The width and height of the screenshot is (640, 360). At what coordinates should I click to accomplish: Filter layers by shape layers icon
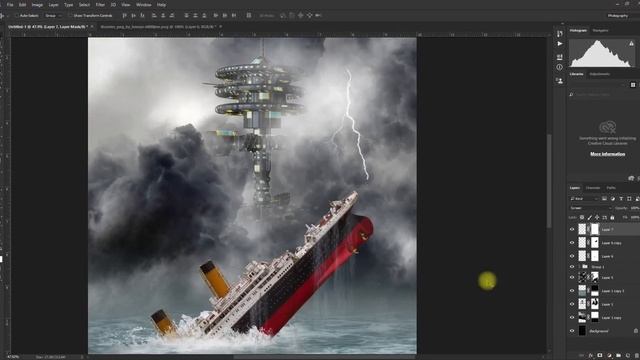[629, 199]
